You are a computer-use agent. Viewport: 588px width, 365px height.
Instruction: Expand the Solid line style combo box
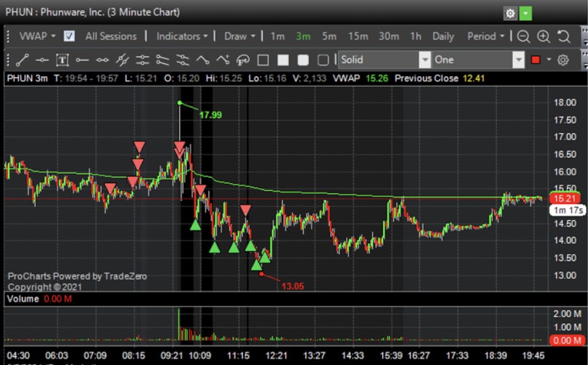[424, 60]
